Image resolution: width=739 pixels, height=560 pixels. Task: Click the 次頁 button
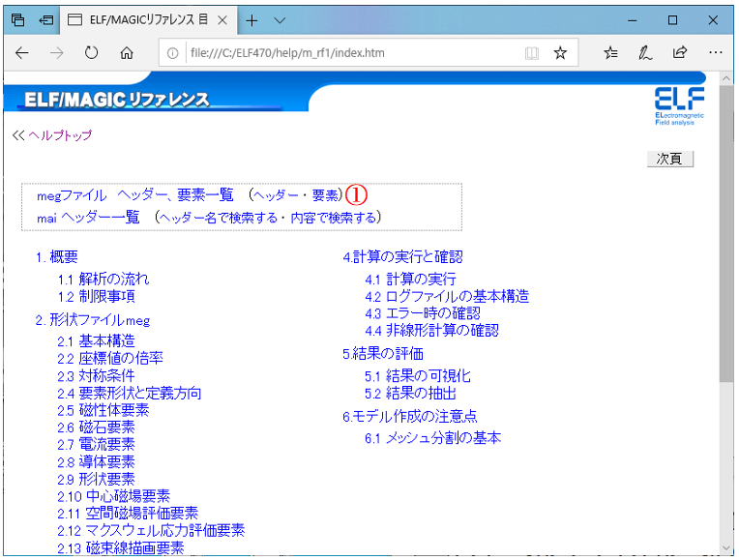[x=669, y=159]
